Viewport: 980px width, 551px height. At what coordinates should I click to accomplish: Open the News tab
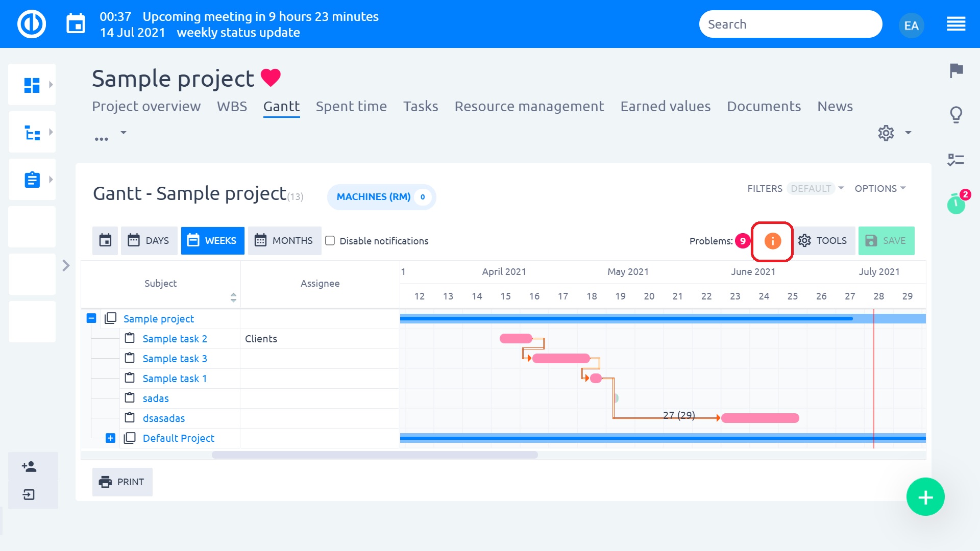tap(835, 106)
